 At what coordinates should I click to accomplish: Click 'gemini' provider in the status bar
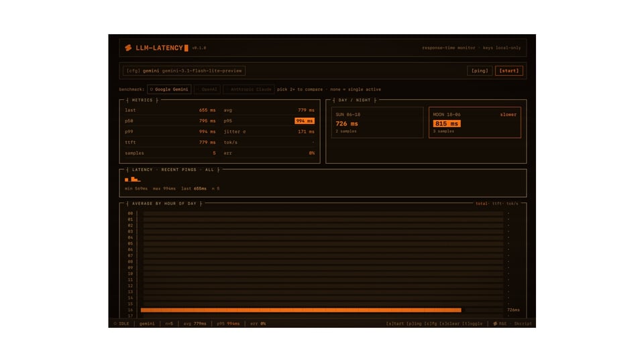click(x=147, y=323)
